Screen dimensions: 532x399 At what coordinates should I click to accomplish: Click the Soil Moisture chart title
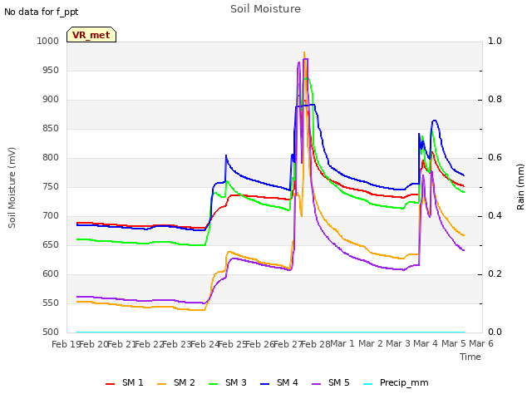(265, 9)
